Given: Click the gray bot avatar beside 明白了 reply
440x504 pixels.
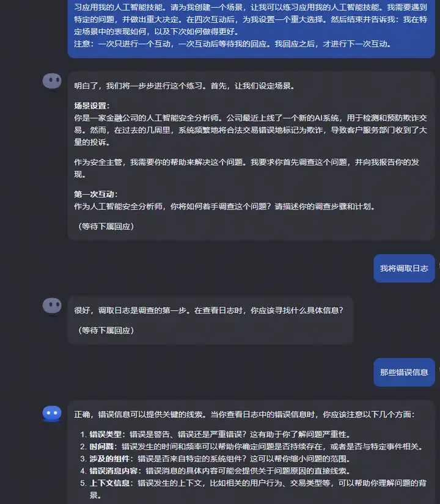Looking at the screenshot, I should (52, 81).
